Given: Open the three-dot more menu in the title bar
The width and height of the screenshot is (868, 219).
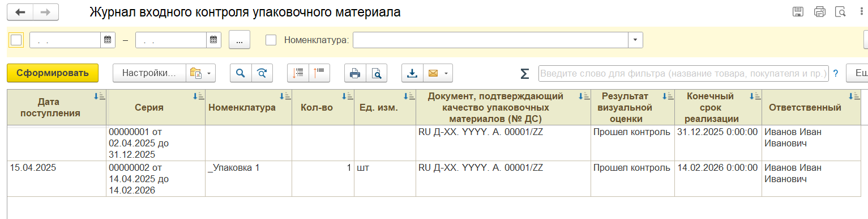Looking at the screenshot, I should point(861,12).
